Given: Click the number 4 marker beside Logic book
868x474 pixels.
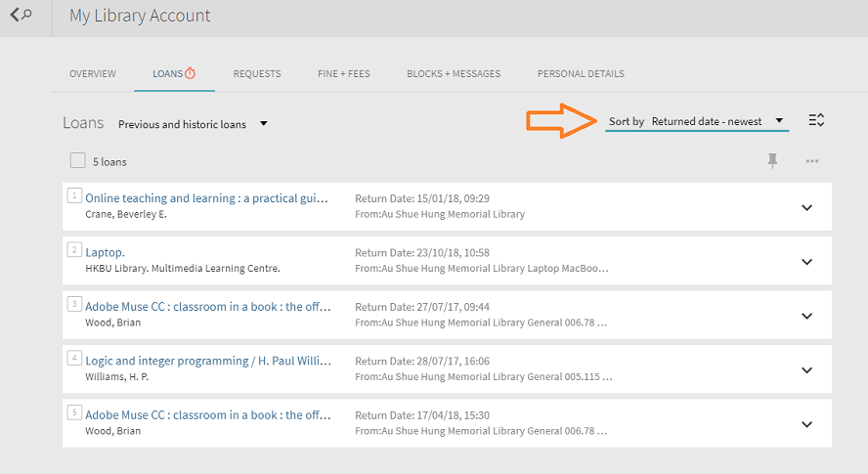Looking at the screenshot, I should coord(74,359).
